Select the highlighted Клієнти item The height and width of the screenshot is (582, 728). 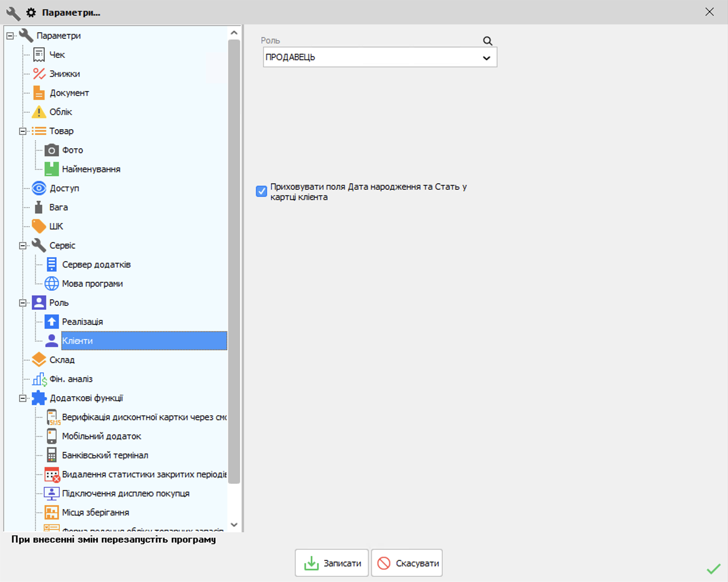pyautogui.click(x=144, y=341)
